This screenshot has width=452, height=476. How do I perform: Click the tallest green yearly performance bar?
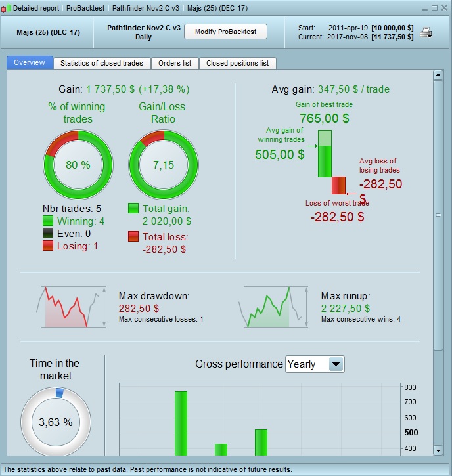pos(181,423)
